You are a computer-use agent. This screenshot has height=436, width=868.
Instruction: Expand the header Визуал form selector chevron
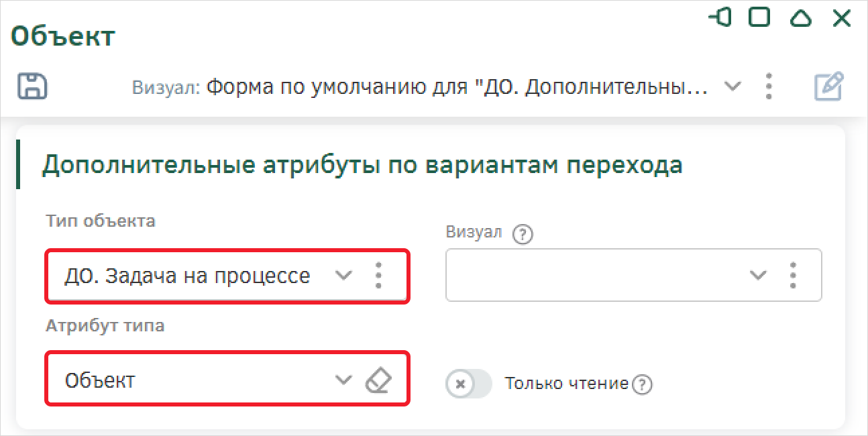(733, 87)
